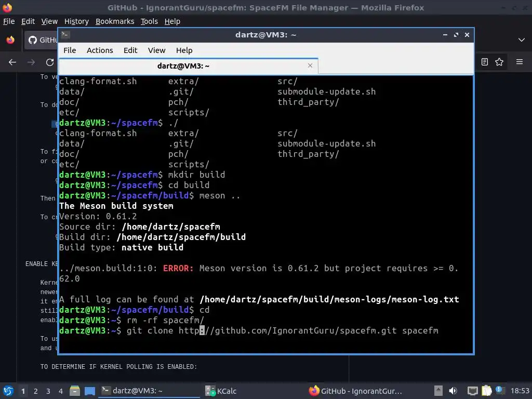Open the Firefox hamburger application menu

[520, 62]
